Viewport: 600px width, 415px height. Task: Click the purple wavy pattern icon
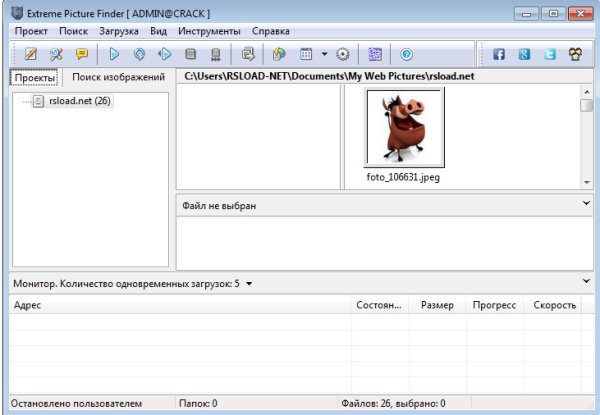point(375,54)
